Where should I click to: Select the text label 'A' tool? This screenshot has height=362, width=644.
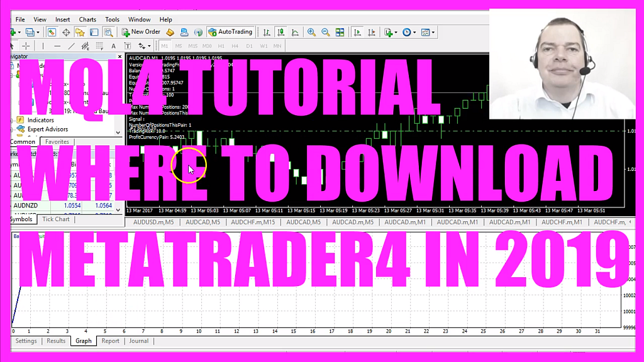pyautogui.click(x=113, y=46)
